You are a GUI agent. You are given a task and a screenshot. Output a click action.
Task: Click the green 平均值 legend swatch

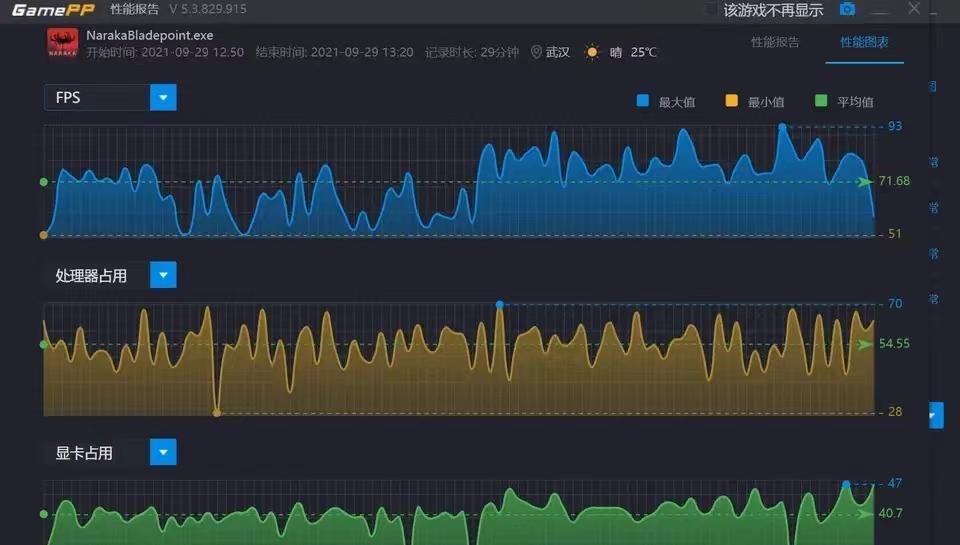pos(821,100)
